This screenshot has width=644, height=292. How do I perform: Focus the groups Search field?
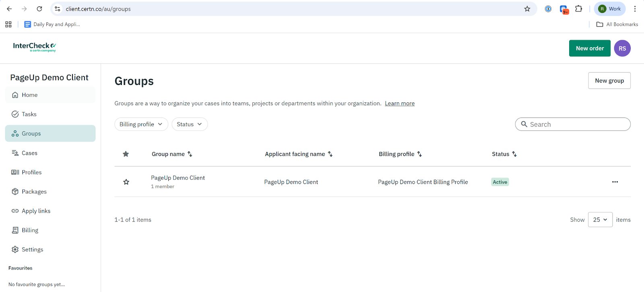(576, 124)
